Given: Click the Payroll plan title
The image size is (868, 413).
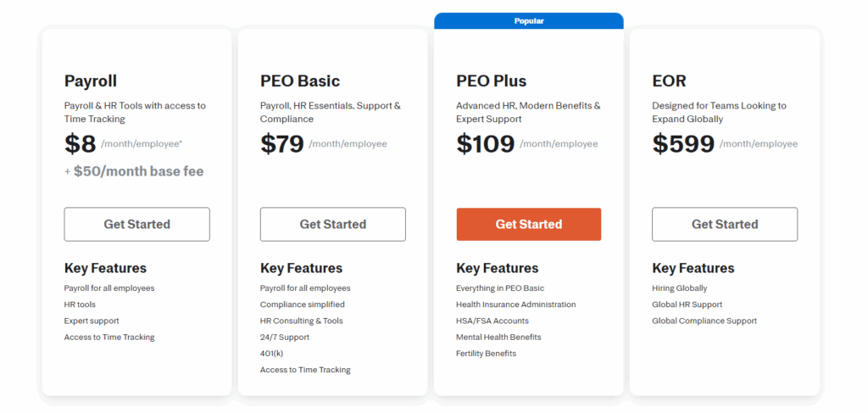Looking at the screenshot, I should [91, 81].
